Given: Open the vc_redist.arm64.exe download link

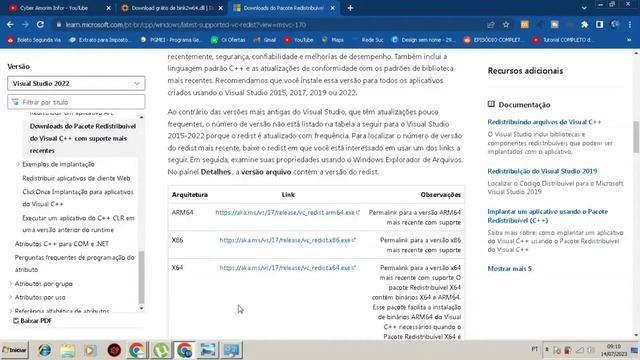Looking at the screenshot, I should click(287, 212).
